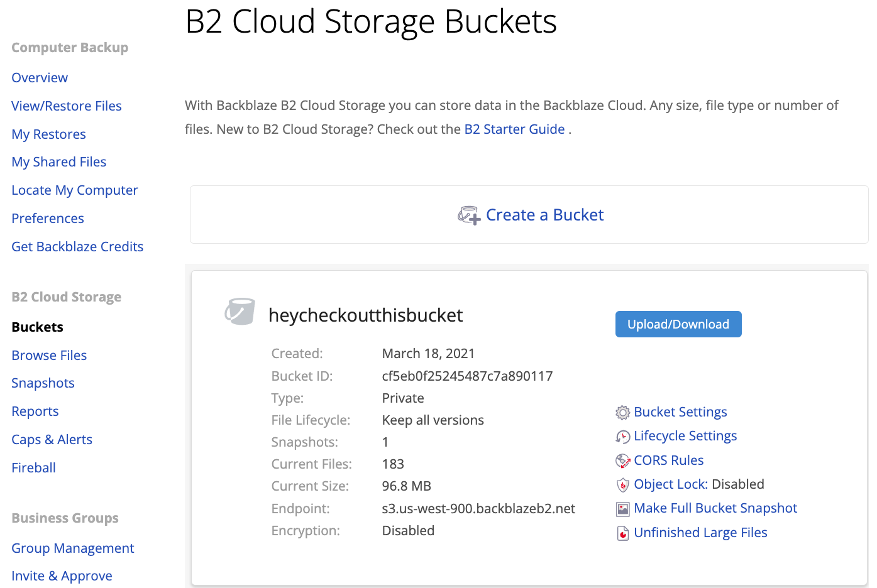Click the globe icon for CORS Rules
This screenshot has width=877, height=588.
(x=622, y=461)
